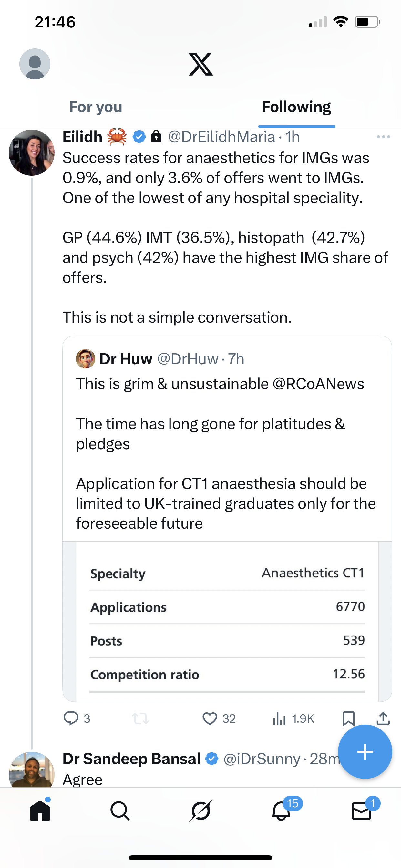Viewport: 401px width, 868px height.
Task: Bookmark Eilidh's post
Action: (x=348, y=718)
